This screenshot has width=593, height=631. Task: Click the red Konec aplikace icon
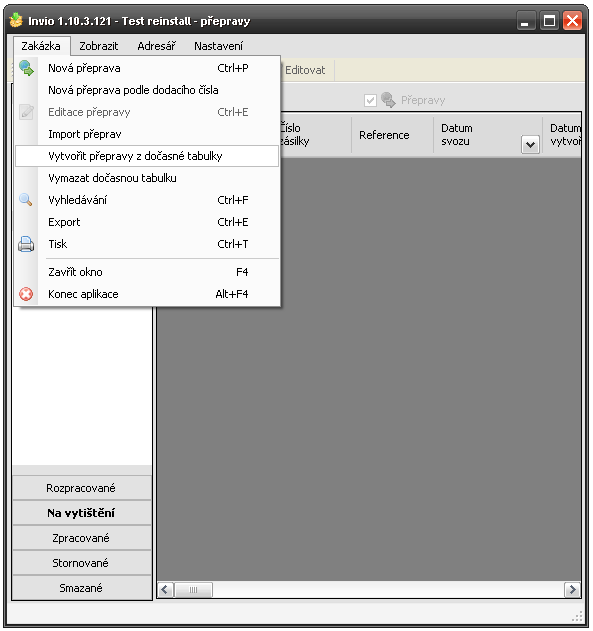(26, 294)
